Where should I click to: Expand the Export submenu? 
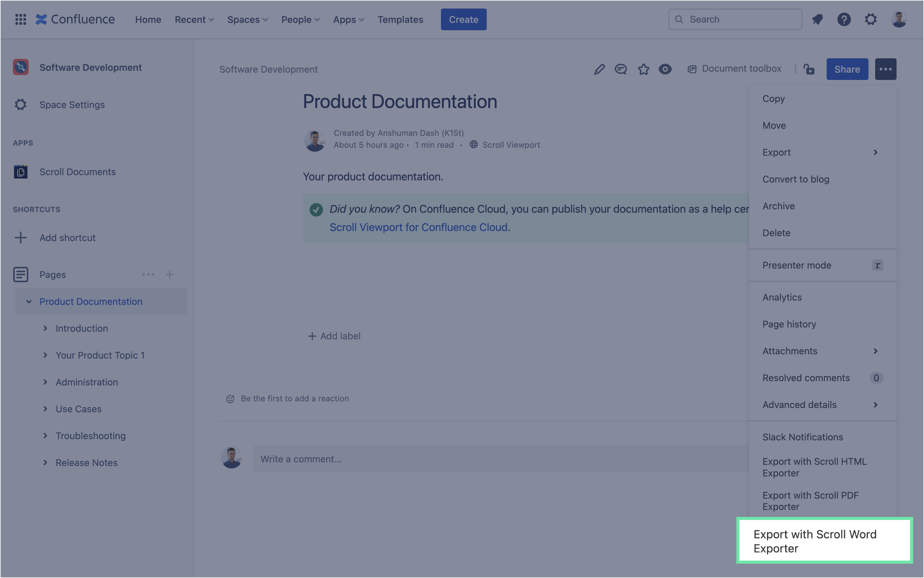820,152
